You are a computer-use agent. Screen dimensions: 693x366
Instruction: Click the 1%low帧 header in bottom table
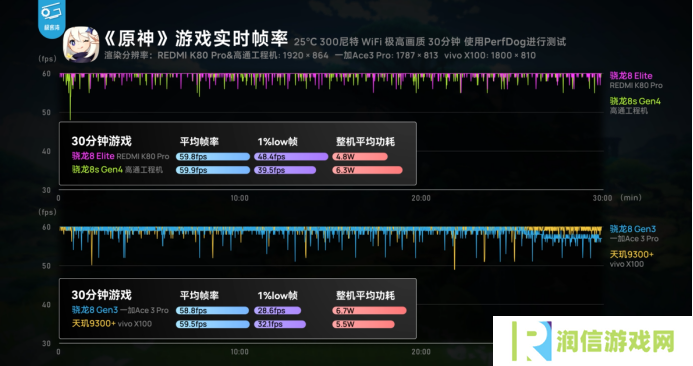[278, 295]
